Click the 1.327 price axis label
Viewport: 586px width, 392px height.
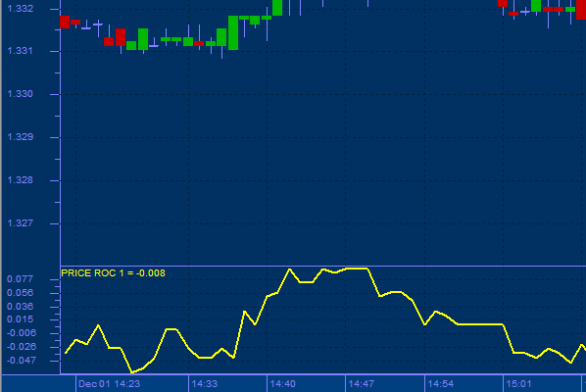(x=21, y=223)
